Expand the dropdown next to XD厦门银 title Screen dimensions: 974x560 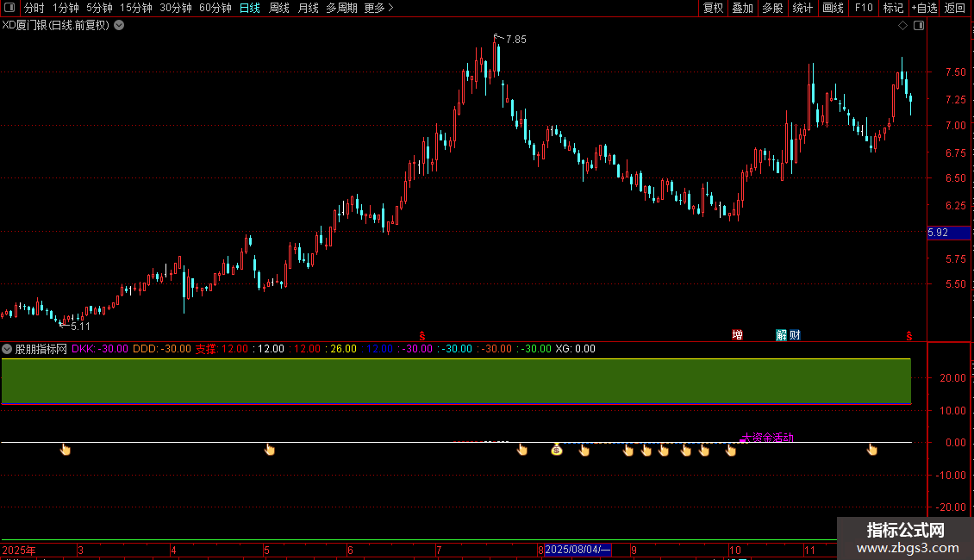119,25
